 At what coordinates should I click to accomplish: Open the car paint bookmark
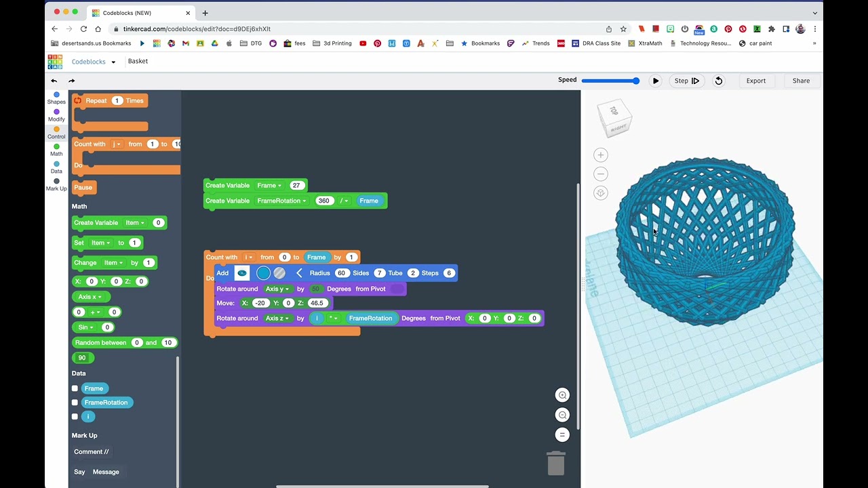[x=755, y=43]
